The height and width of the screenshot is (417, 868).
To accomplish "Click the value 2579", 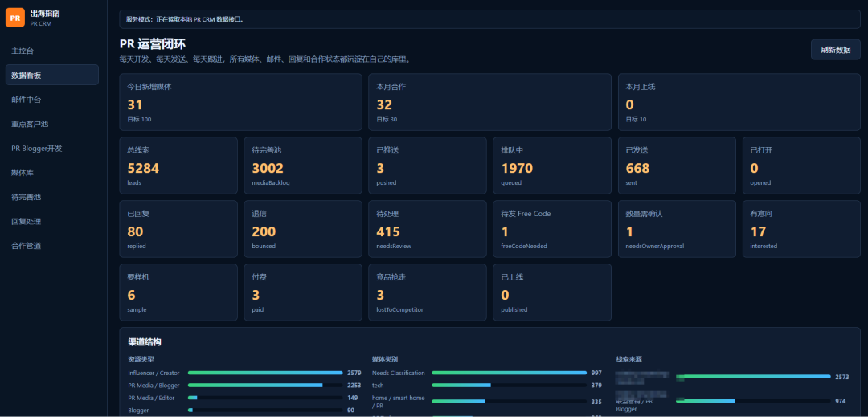I will pos(354,374).
